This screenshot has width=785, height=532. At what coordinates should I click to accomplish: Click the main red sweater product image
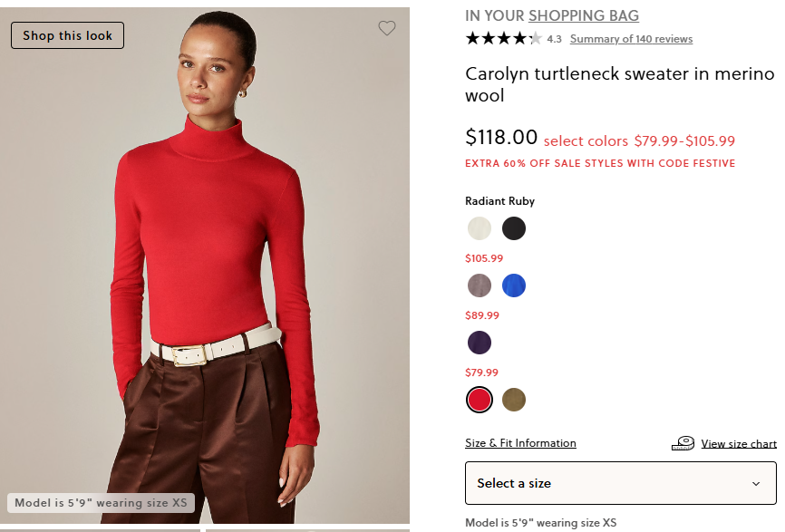pyautogui.click(x=205, y=266)
